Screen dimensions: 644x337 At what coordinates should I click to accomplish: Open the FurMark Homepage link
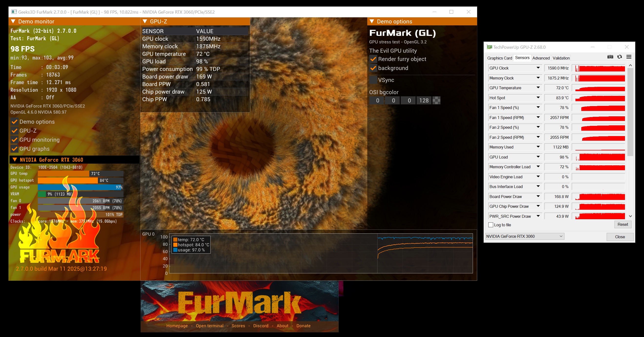(x=177, y=326)
